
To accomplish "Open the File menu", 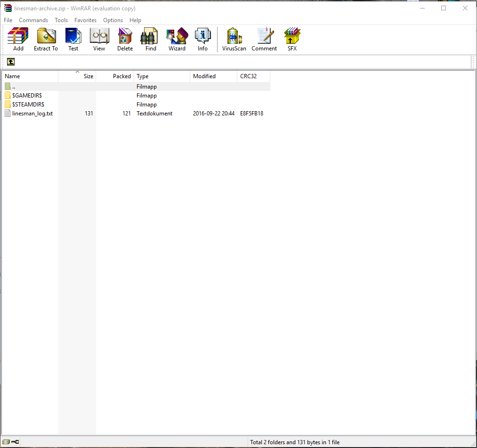I will [8, 20].
